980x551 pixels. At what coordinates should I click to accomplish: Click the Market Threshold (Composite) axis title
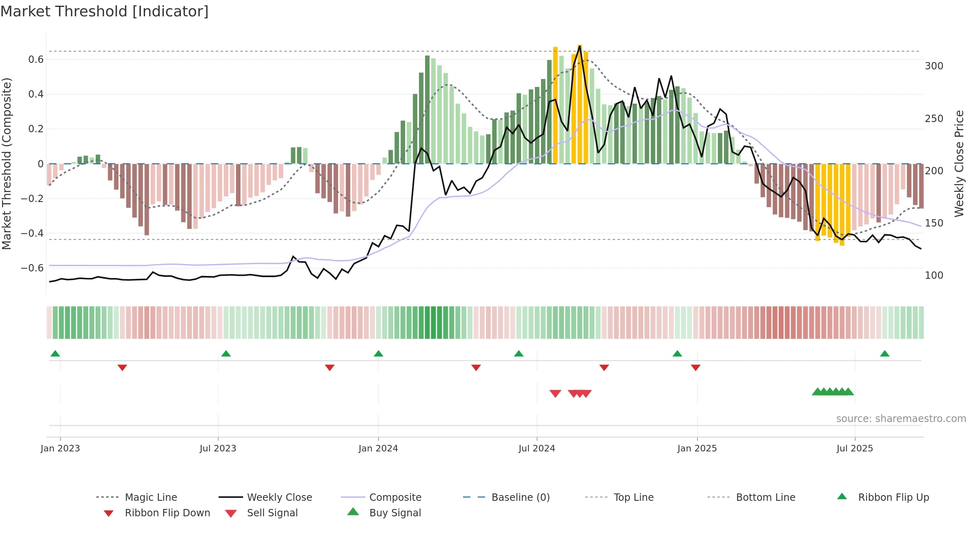pyautogui.click(x=7, y=164)
